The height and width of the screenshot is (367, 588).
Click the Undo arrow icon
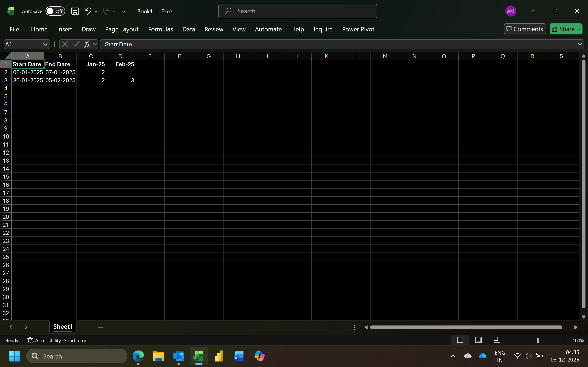point(88,11)
